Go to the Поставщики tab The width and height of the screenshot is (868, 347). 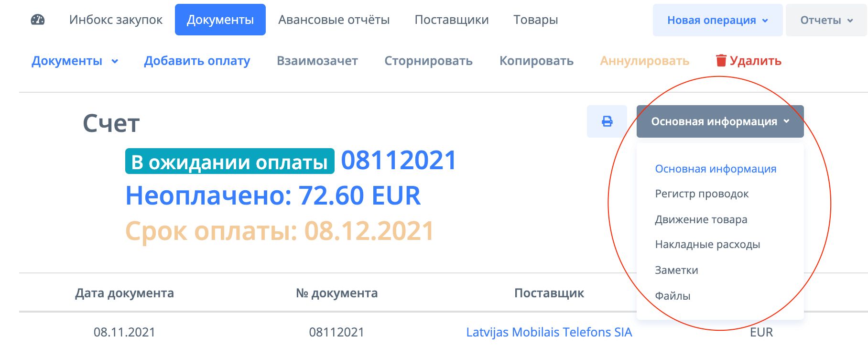pyautogui.click(x=452, y=20)
